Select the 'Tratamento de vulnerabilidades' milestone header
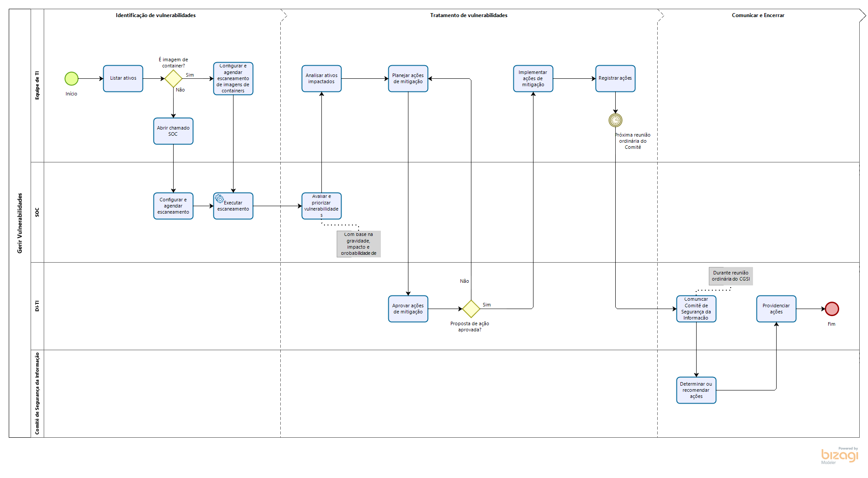Image resolution: width=868 pixels, height=478 pixels. pos(469,15)
